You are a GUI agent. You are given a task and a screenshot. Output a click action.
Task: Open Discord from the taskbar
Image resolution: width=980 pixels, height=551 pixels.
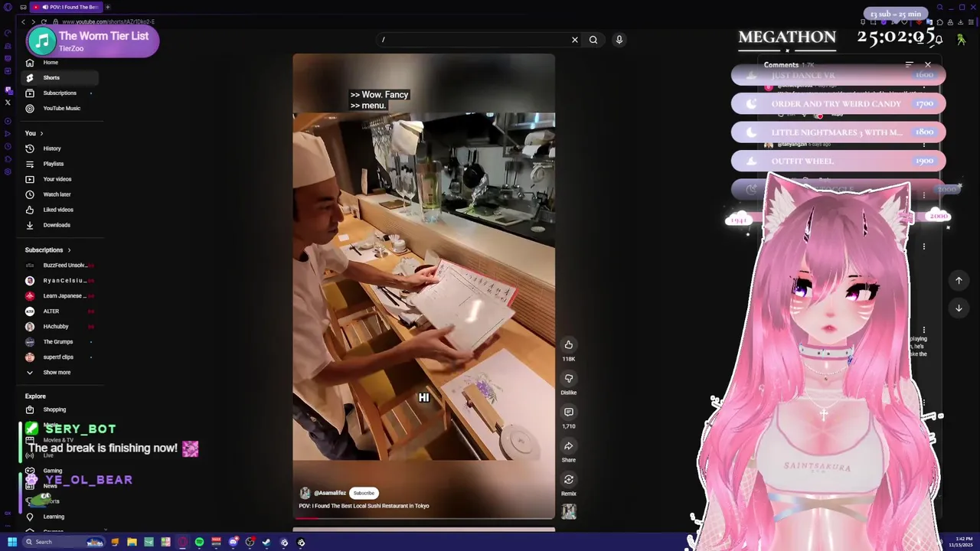tap(234, 542)
